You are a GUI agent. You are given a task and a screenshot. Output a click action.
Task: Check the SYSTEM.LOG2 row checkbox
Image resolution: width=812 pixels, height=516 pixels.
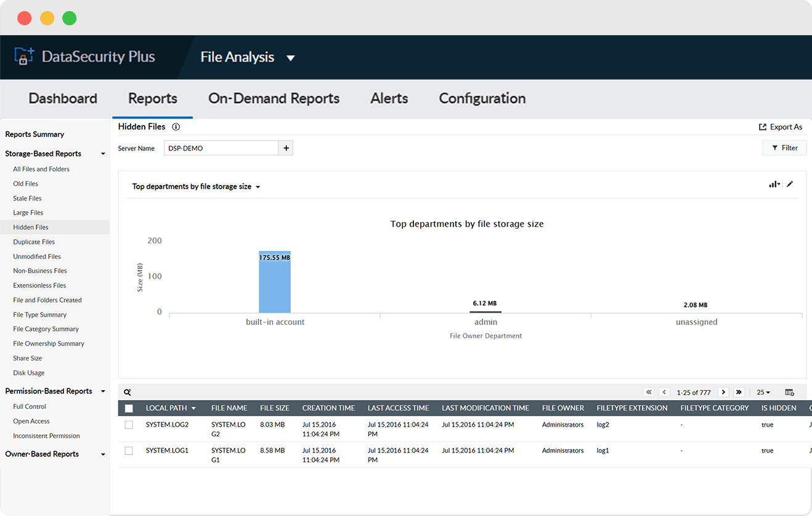(129, 425)
